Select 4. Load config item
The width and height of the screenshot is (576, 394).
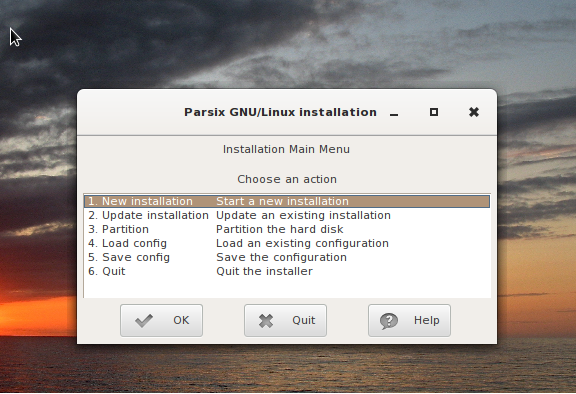[287, 243]
